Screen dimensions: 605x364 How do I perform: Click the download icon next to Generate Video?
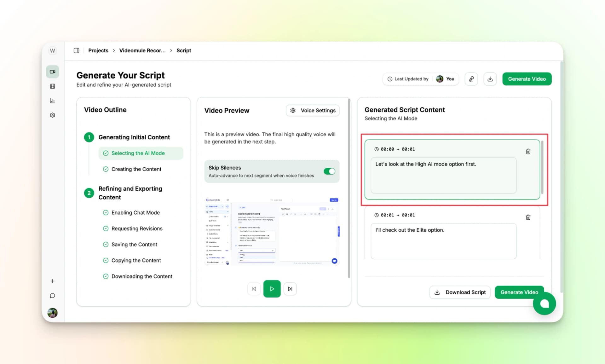(x=490, y=79)
